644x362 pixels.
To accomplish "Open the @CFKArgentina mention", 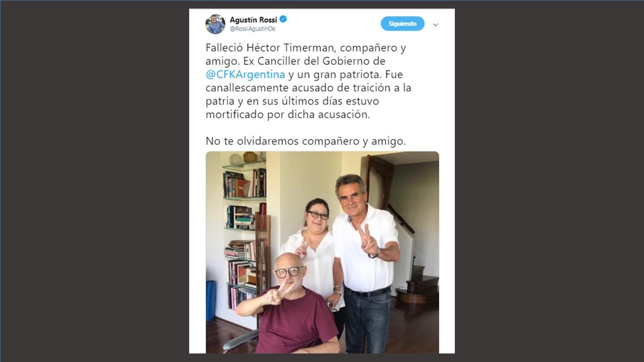I will [x=246, y=75].
